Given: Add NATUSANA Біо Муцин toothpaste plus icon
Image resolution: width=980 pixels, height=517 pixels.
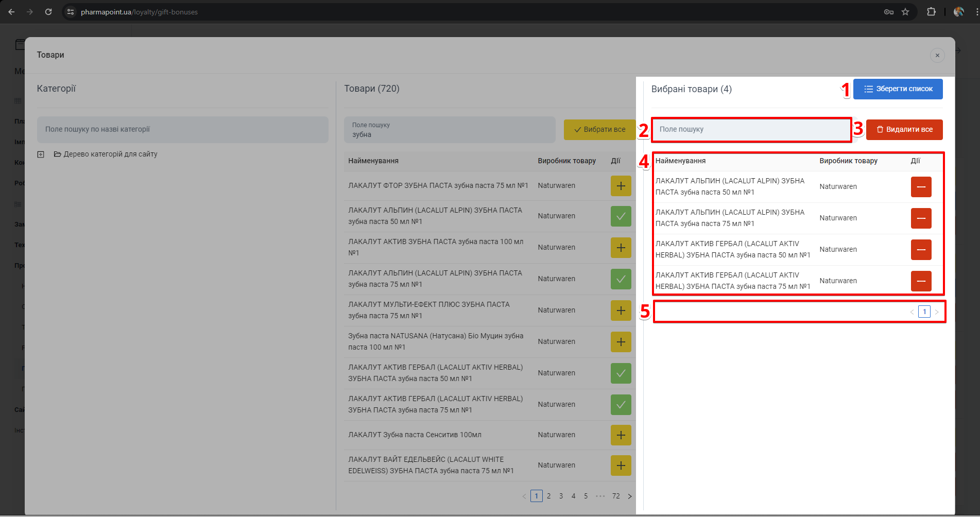Looking at the screenshot, I should point(621,342).
